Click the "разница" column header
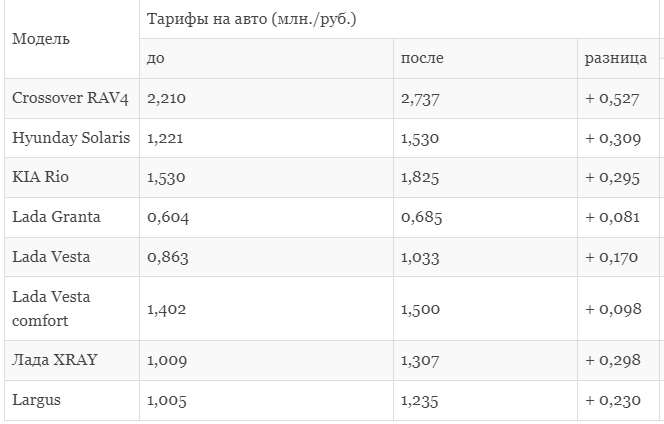664x424 pixels. click(x=615, y=59)
